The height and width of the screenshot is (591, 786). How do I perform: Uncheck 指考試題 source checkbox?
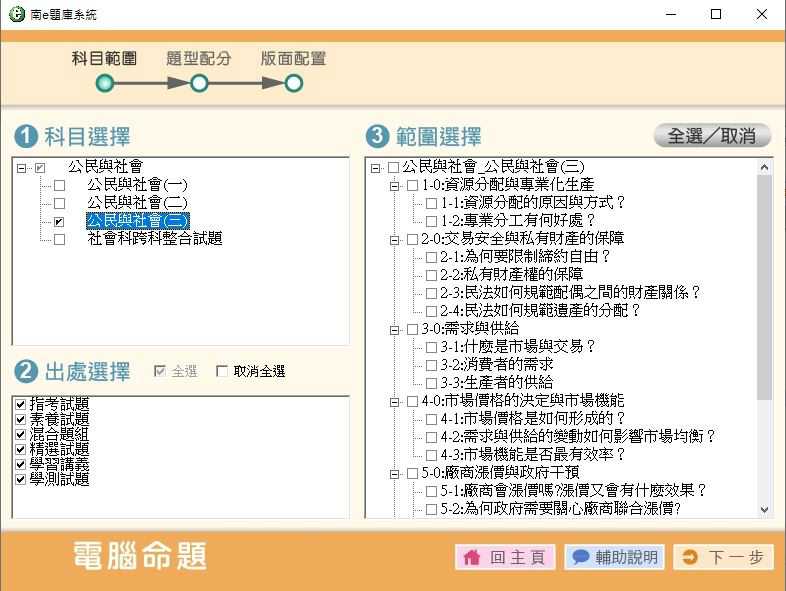(21, 404)
